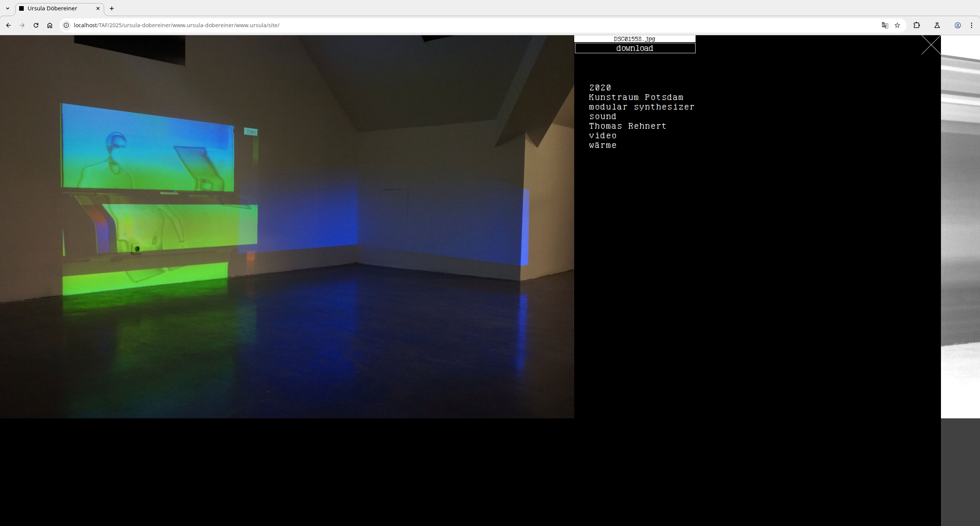Open the 2020 year tag
The height and width of the screenshot is (526, 980).
click(600, 88)
